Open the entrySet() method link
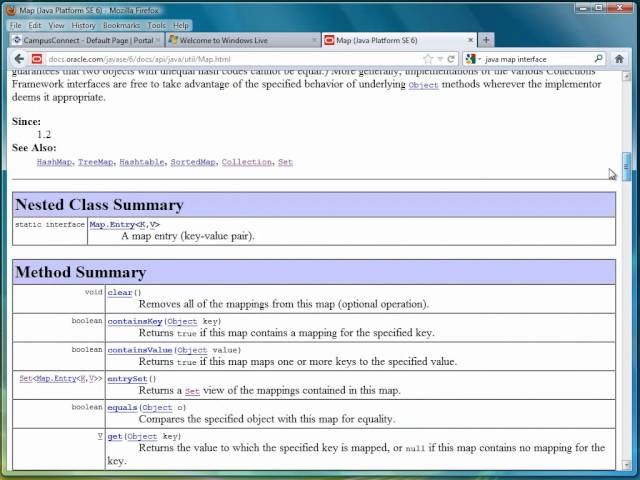 [127, 379]
